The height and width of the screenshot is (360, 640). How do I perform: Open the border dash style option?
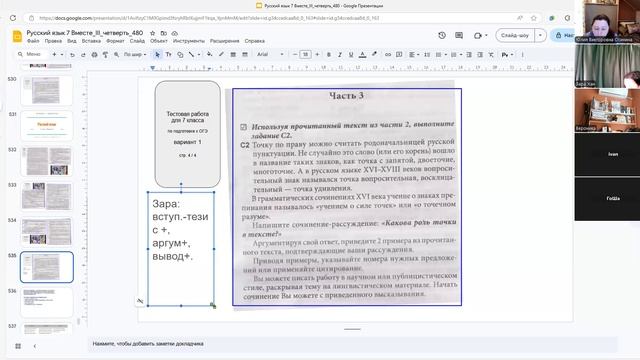coord(245,55)
